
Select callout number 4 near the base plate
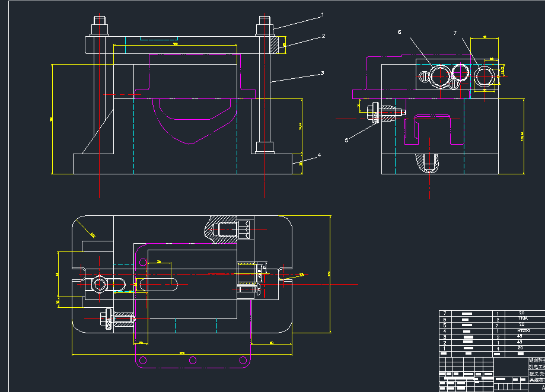click(x=320, y=155)
